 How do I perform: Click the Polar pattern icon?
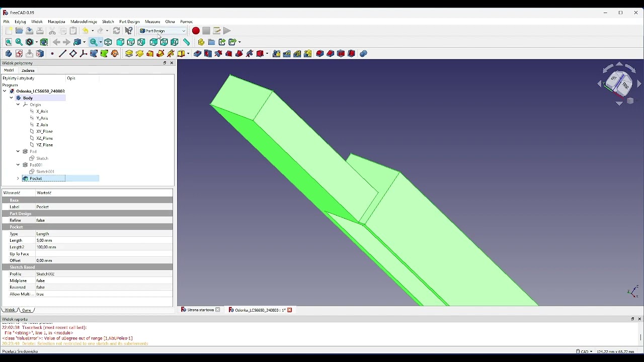tap(298, 54)
